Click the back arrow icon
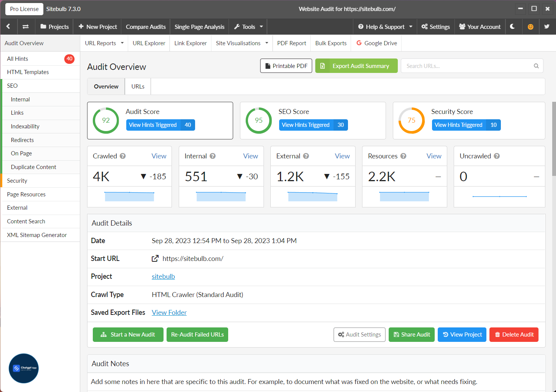Image resolution: width=556 pixels, height=392 pixels. (8, 27)
